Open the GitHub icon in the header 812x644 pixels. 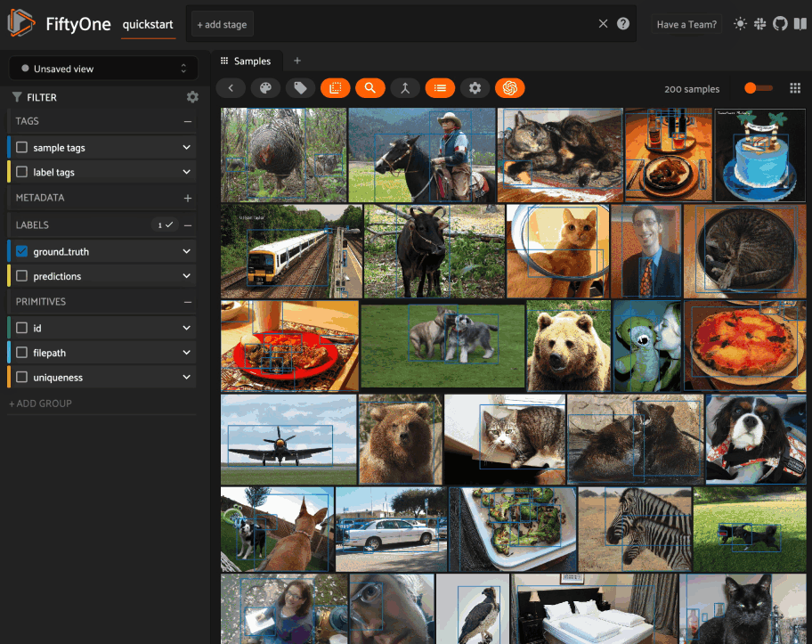(x=780, y=24)
